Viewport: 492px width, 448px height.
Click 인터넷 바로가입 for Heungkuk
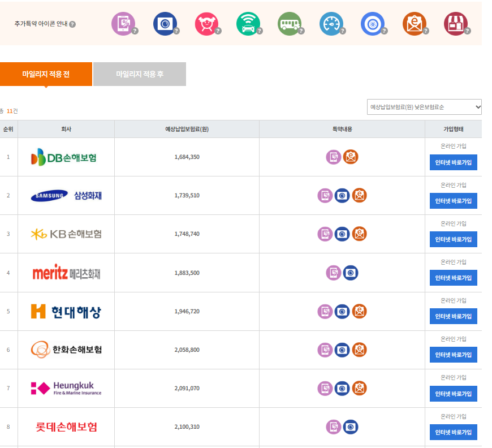(x=454, y=394)
